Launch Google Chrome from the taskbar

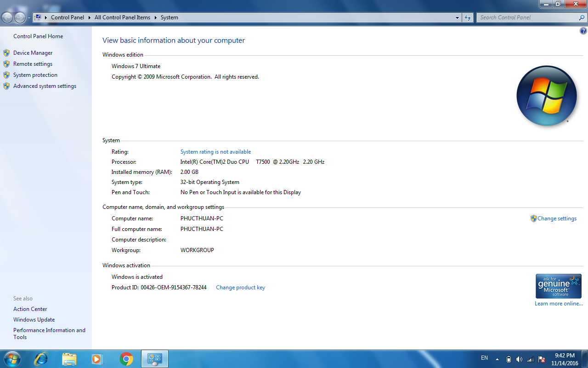[126, 359]
